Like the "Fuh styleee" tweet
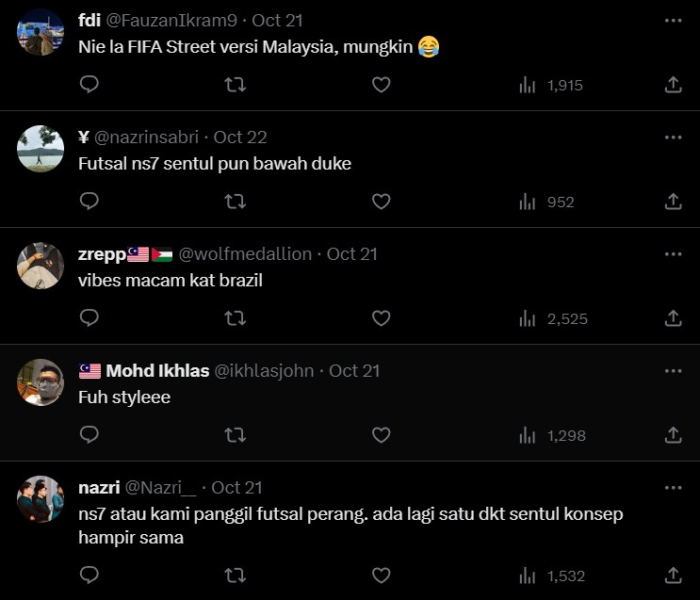The height and width of the screenshot is (600, 700). coord(381,435)
